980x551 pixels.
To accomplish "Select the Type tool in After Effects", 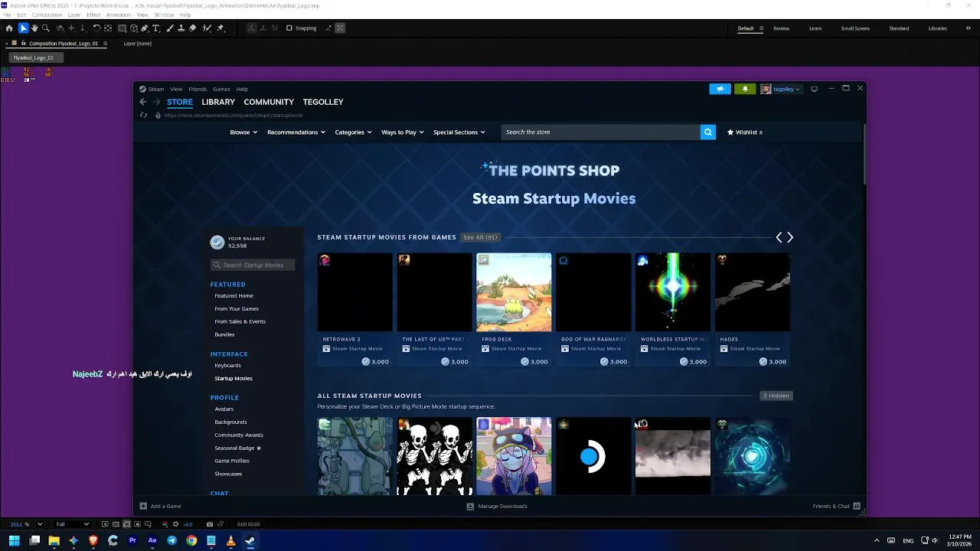I will pyautogui.click(x=155, y=28).
